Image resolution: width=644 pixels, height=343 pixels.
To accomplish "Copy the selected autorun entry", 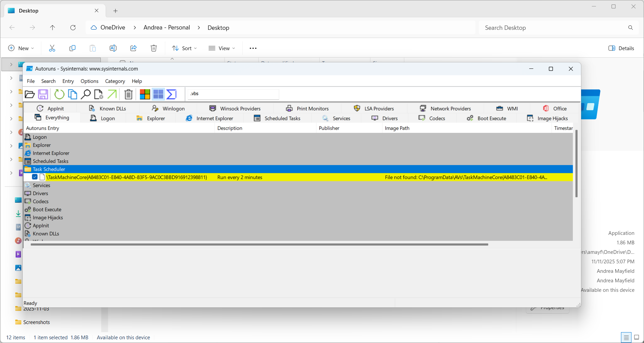I will tap(72, 94).
